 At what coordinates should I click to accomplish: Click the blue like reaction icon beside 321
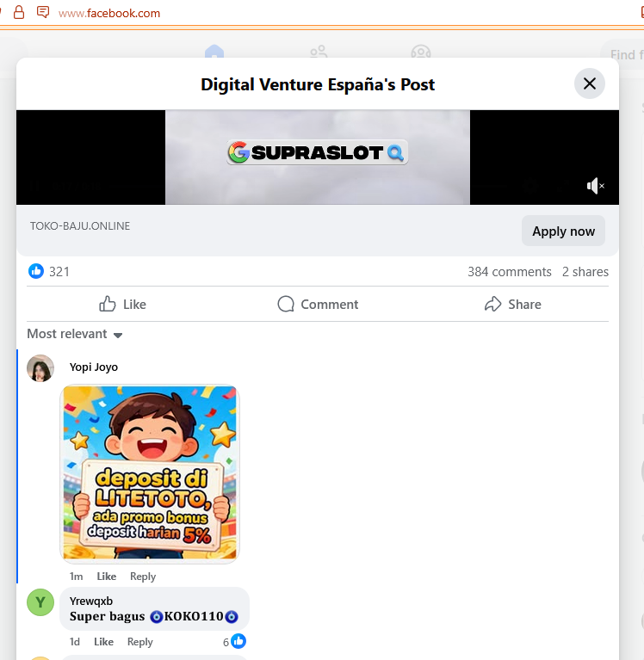point(36,271)
